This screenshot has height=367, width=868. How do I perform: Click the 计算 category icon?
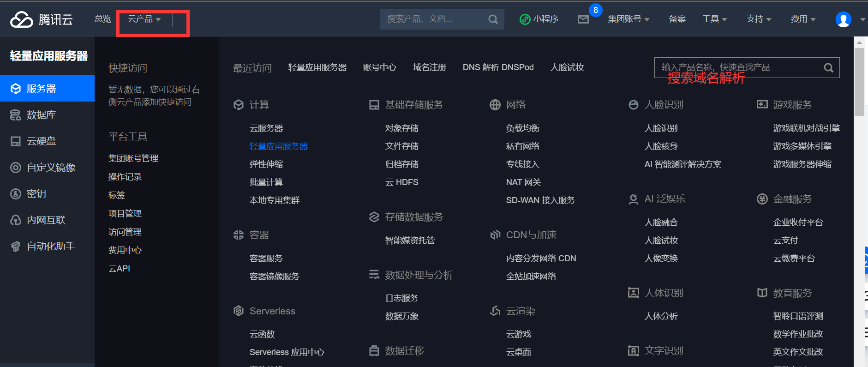(x=239, y=105)
